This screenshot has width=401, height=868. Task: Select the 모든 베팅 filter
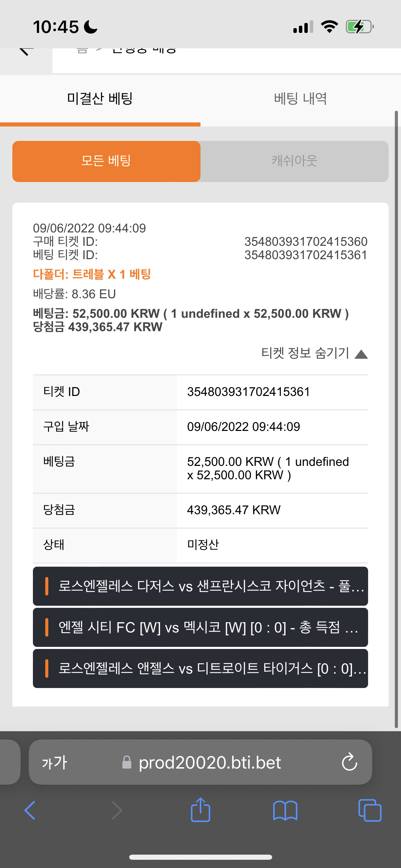(x=106, y=161)
